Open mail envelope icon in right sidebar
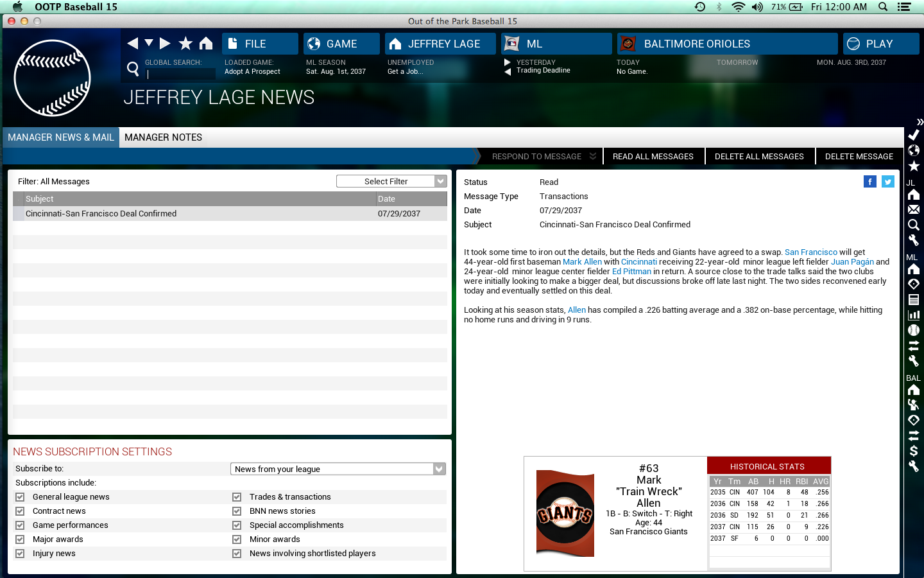The height and width of the screenshot is (578, 924). tap(914, 209)
